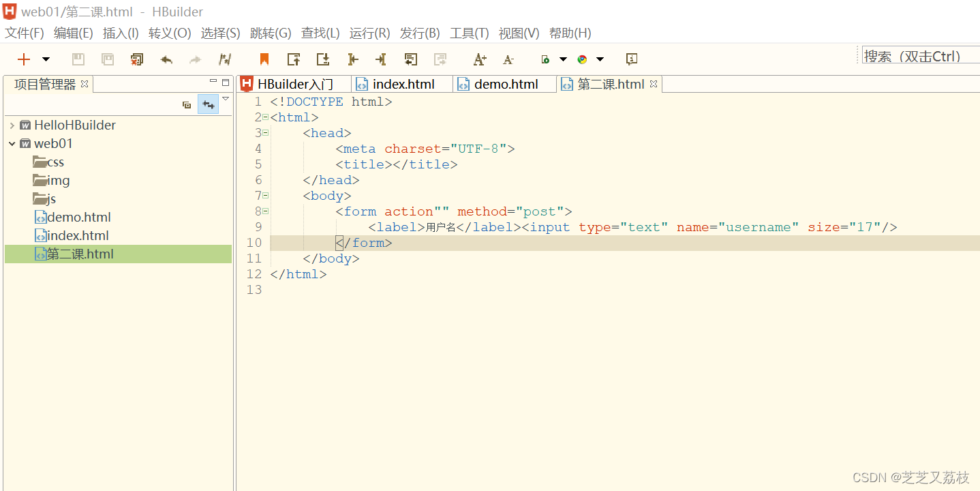
Task: Open the 跳转(G) menu
Action: click(271, 33)
